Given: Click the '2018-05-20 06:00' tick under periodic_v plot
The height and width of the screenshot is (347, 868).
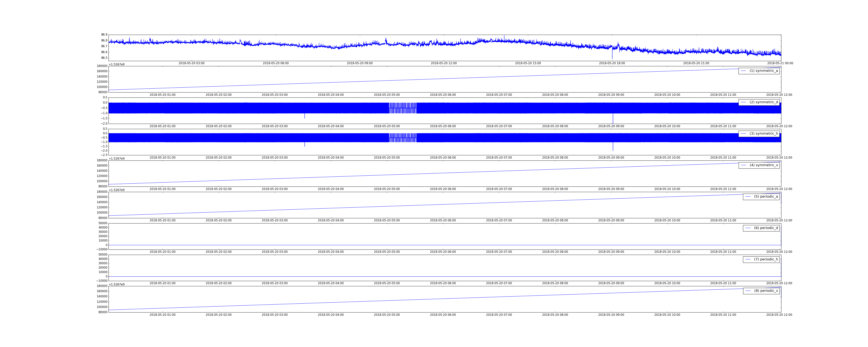Looking at the screenshot, I should [443, 315].
